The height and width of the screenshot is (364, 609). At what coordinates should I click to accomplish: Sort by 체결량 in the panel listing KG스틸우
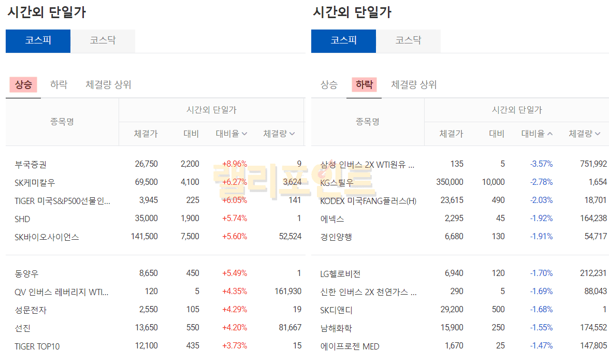click(584, 134)
